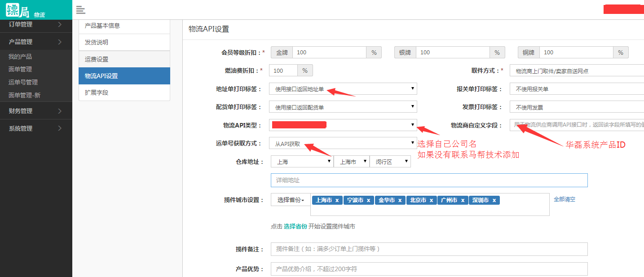This screenshot has height=277, width=644.
Task: Remove 上海市 tag with its x
Action: 337,200
